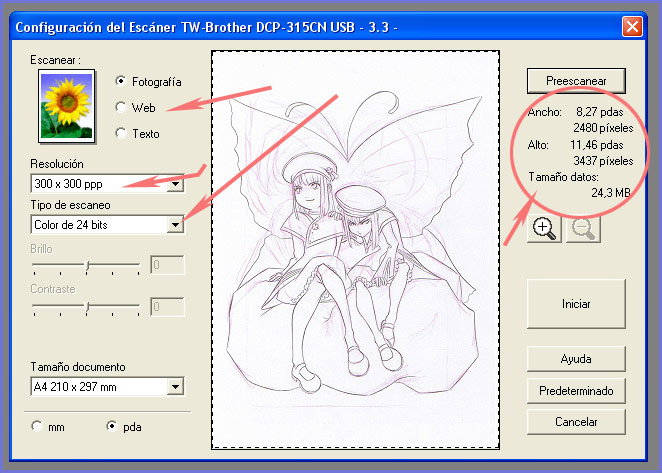
Task: Restore defaults with Predeterminado button
Action: pyautogui.click(x=576, y=391)
